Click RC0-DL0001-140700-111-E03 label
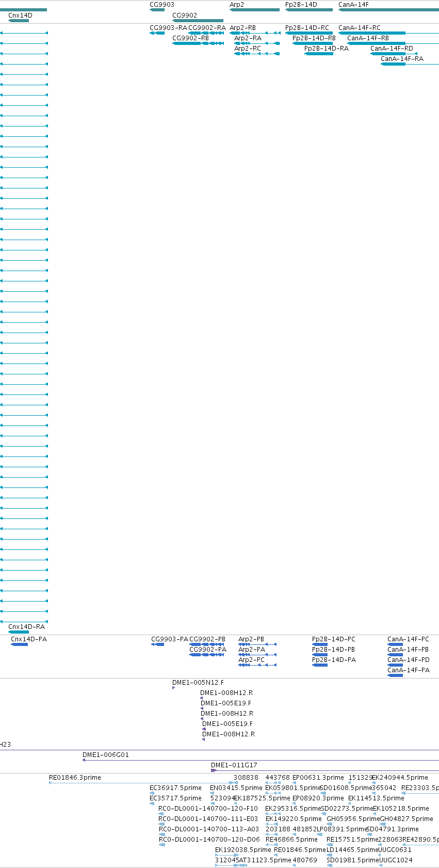 pos(208,819)
